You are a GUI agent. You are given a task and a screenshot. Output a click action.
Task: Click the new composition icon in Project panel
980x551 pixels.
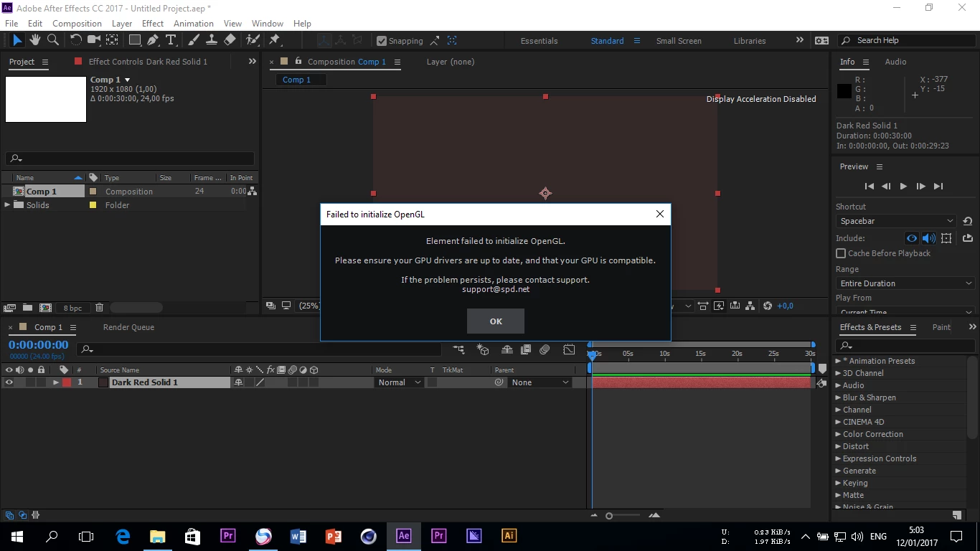pyautogui.click(x=45, y=308)
